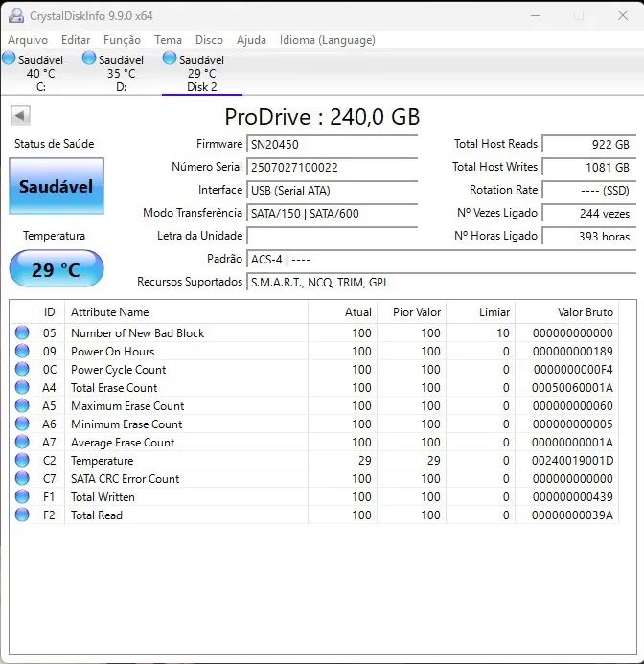The width and height of the screenshot is (644, 664).
Task: Select the Power On Hours row name
Action: coord(113,351)
